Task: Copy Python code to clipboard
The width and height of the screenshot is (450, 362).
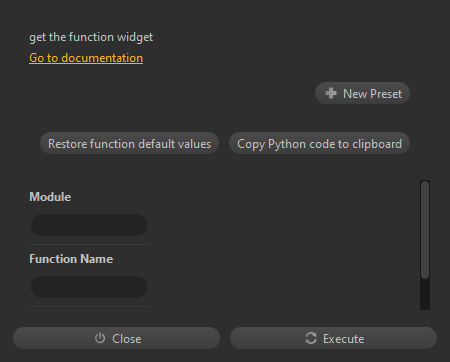Action: 319,143
